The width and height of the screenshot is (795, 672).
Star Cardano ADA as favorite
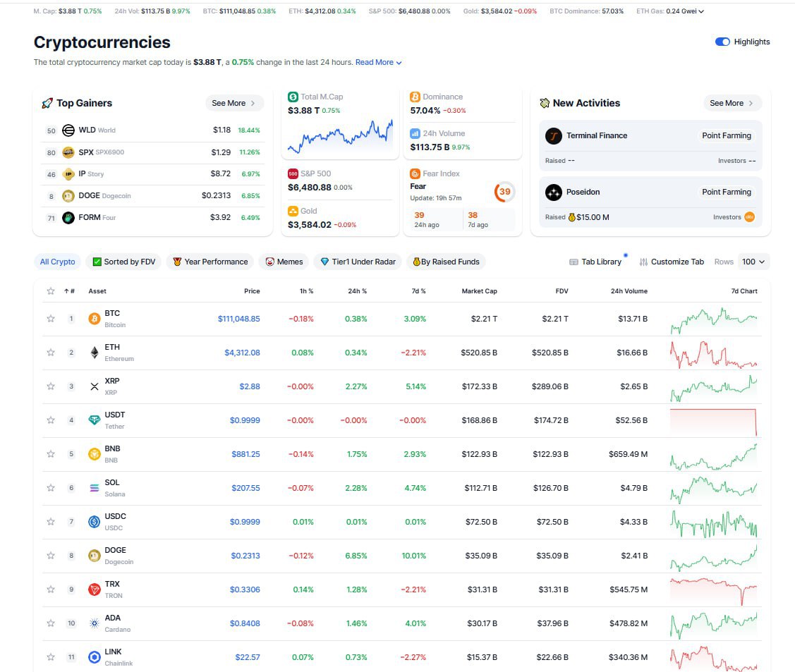point(51,623)
